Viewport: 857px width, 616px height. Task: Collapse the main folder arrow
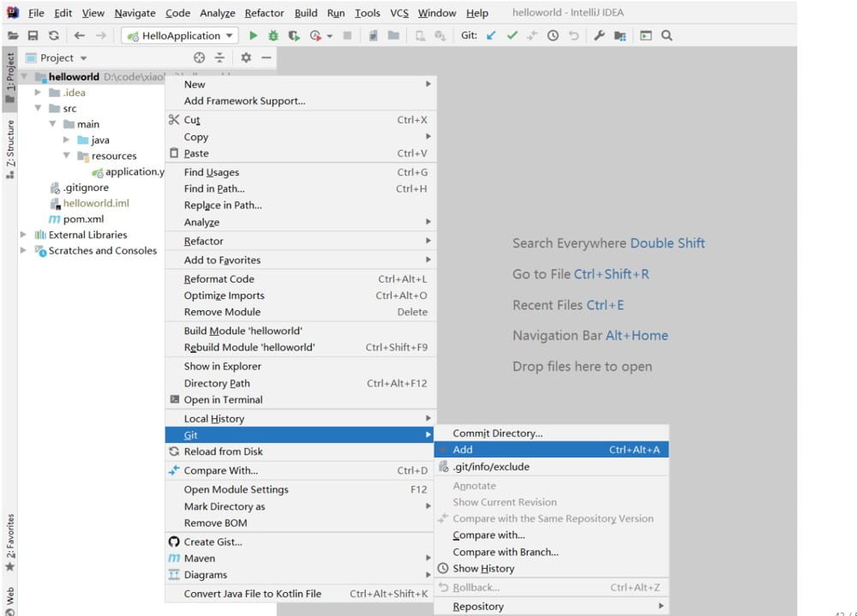[x=52, y=124]
